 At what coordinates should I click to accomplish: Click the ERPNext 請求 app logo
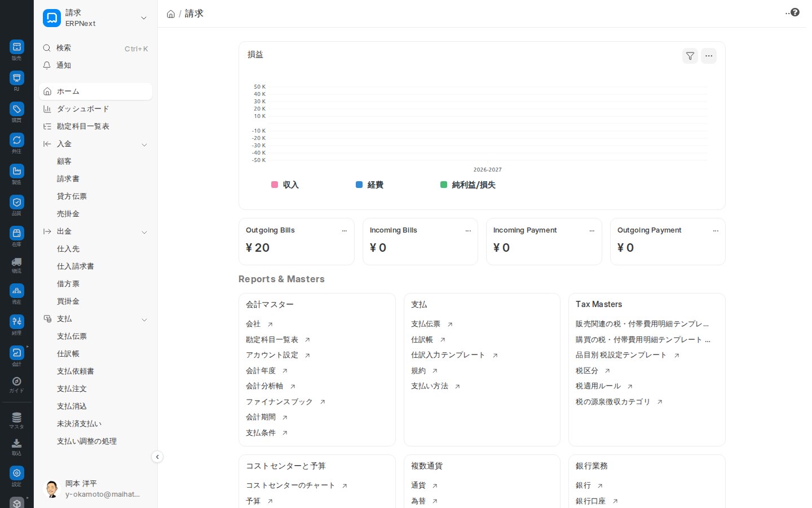click(x=52, y=18)
